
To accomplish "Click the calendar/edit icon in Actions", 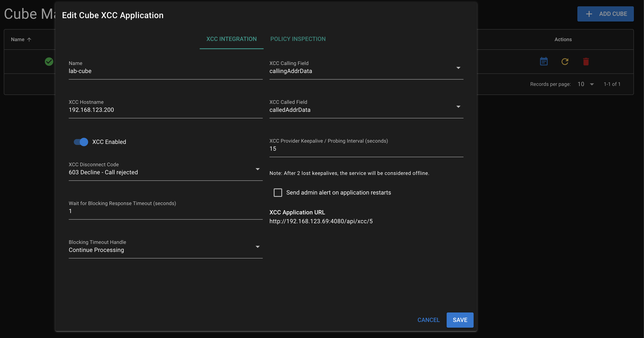I will tap(543, 61).
